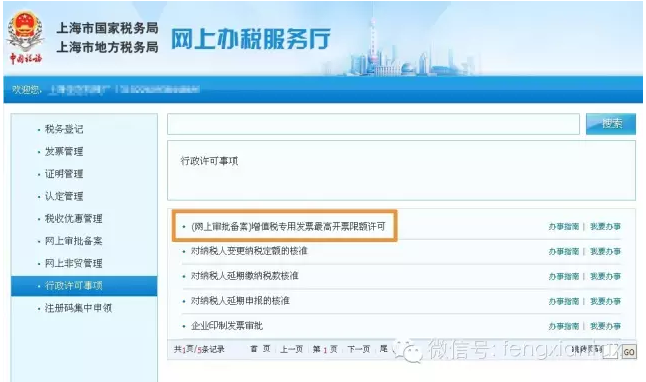
Task: Open 办事指南 for 增值税专用发票最高开票限额许可
Action: click(x=564, y=226)
